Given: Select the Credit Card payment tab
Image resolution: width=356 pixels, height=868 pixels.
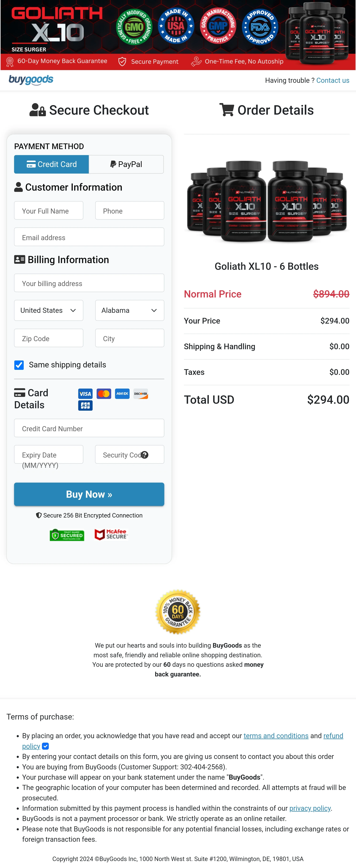Looking at the screenshot, I should (51, 164).
